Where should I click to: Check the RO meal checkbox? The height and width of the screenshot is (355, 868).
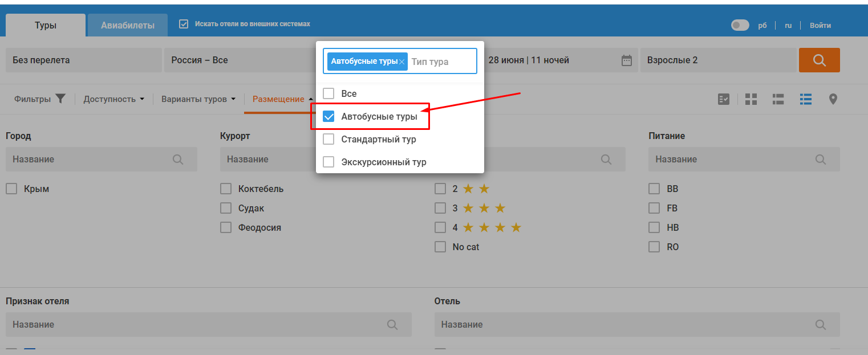point(654,247)
